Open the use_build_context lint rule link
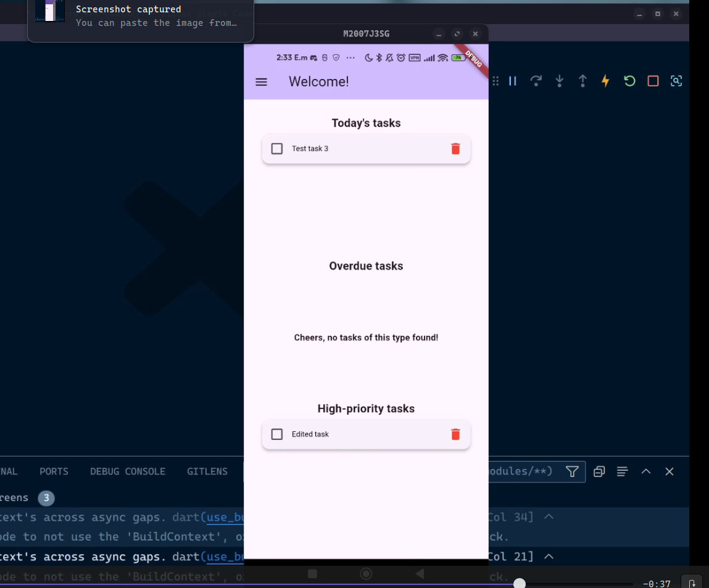Screen dimensions: 709x588 (x=225, y=517)
